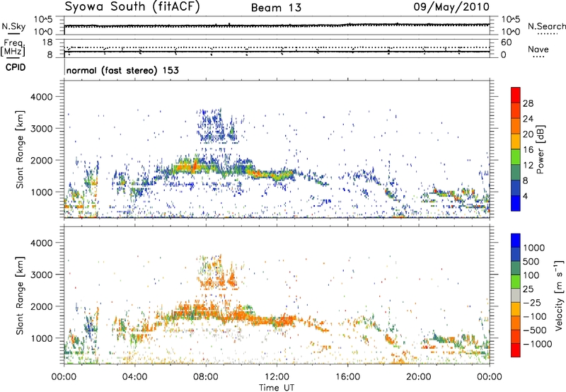Click '2000' on the power panel range axis
The height and width of the screenshot is (392, 566).
41,160
